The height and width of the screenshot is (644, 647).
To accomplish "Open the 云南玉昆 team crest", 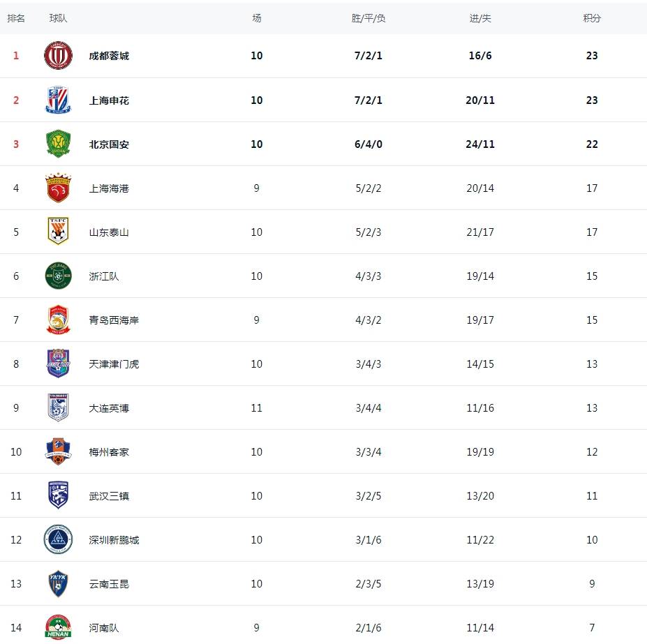I will point(58,584).
